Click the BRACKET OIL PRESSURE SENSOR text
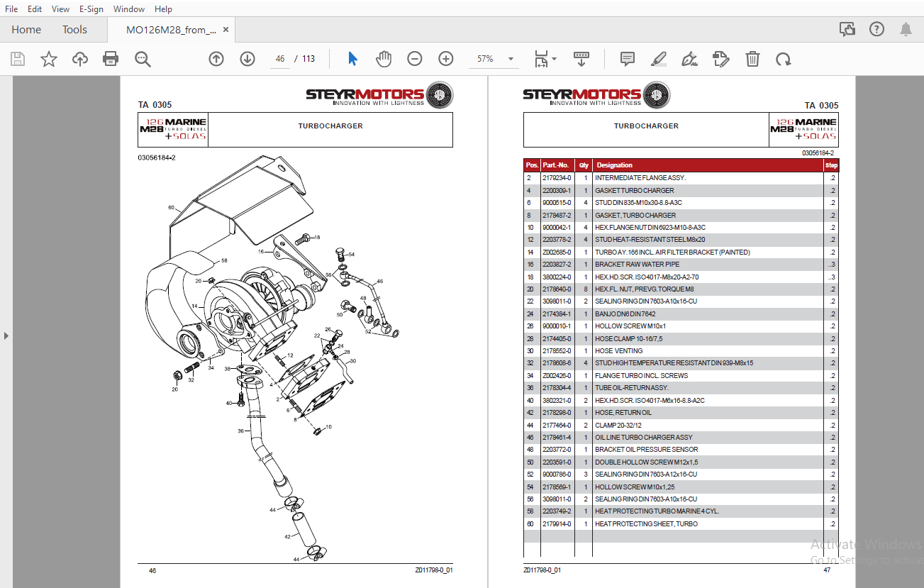The height and width of the screenshot is (588, 924). 647,450
